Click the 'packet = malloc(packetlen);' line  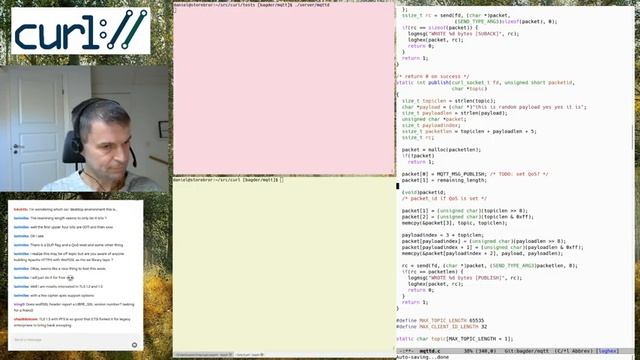point(441,149)
